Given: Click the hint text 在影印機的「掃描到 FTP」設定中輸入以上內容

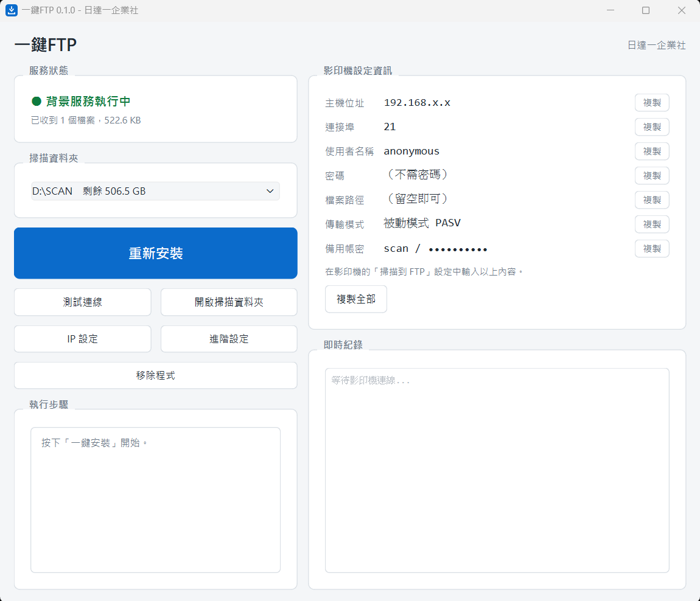Looking at the screenshot, I should [424, 271].
